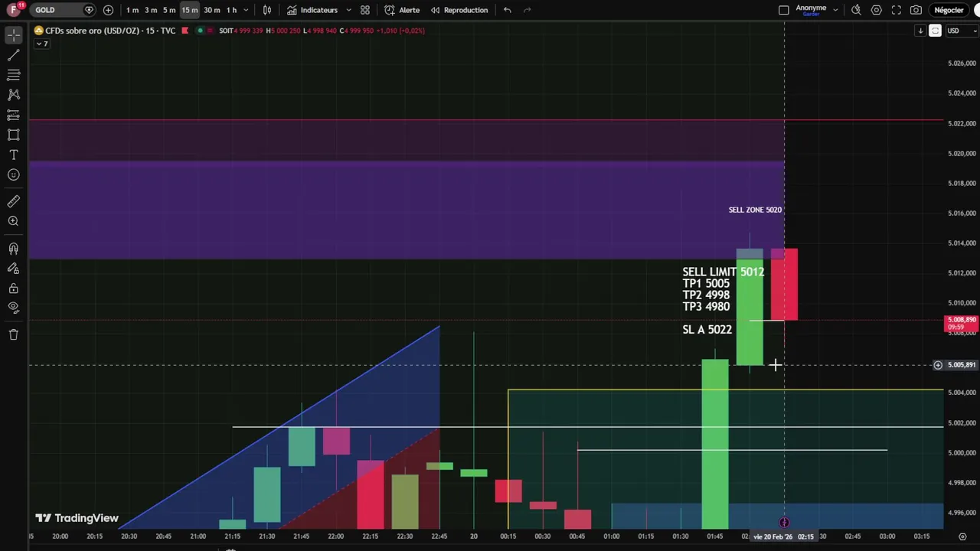The width and height of the screenshot is (980, 551).
Task: Open the user profile avatar menu
Action: tap(14, 10)
